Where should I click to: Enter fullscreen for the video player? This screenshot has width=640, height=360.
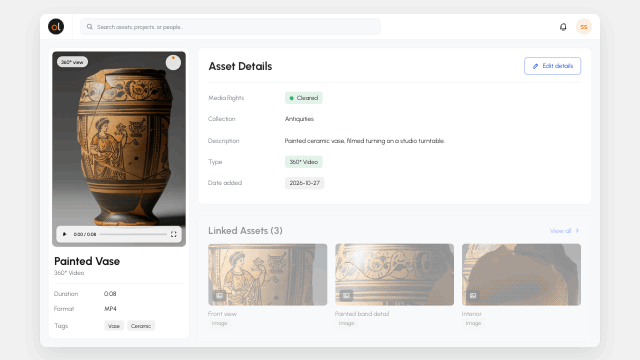click(173, 234)
